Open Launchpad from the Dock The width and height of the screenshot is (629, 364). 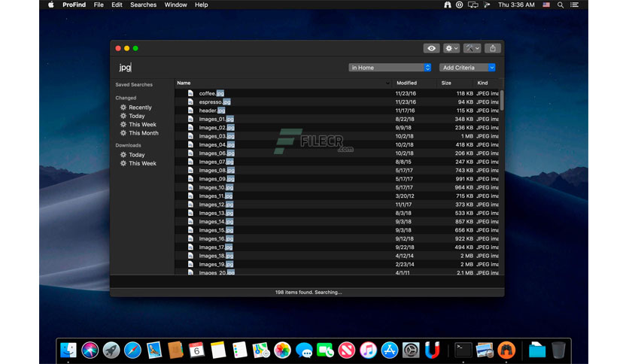111,350
